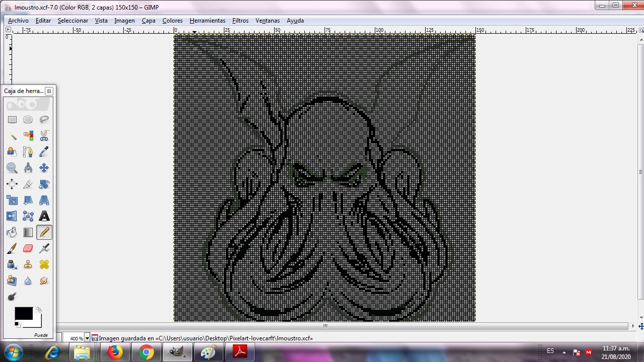Select the Perspective Clone tool
The height and width of the screenshot is (362, 644).
click(x=12, y=281)
